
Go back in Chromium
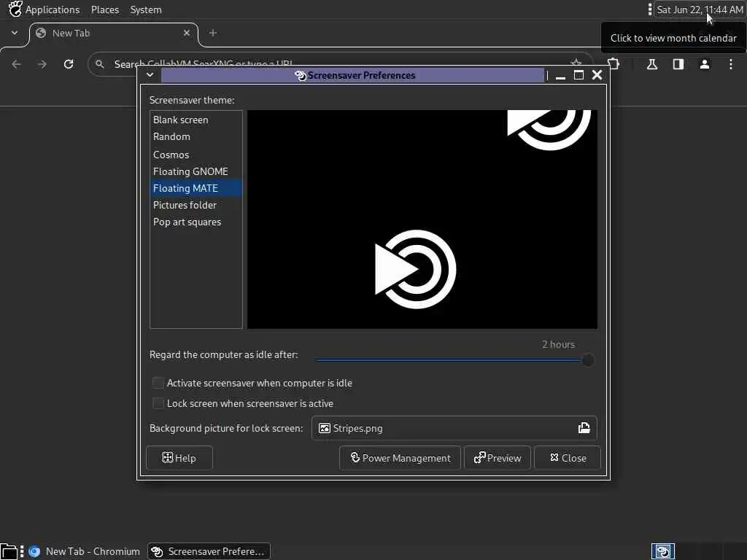pos(17,64)
